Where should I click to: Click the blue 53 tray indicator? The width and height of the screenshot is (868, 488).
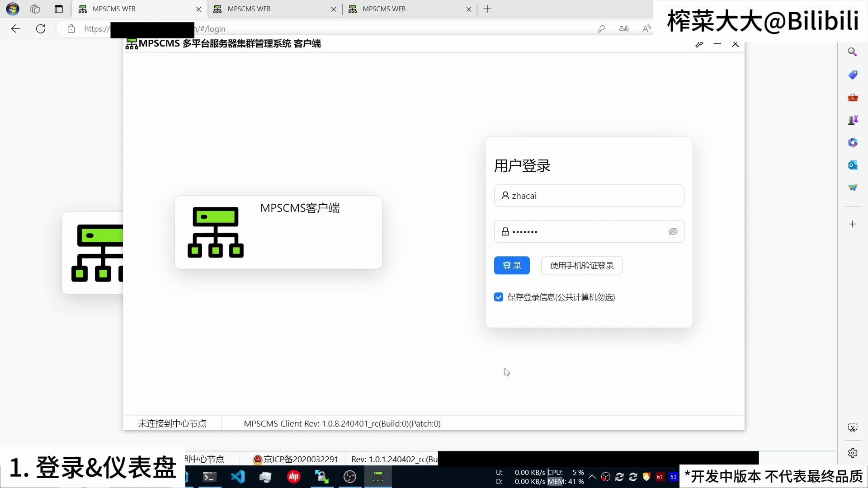tap(674, 477)
